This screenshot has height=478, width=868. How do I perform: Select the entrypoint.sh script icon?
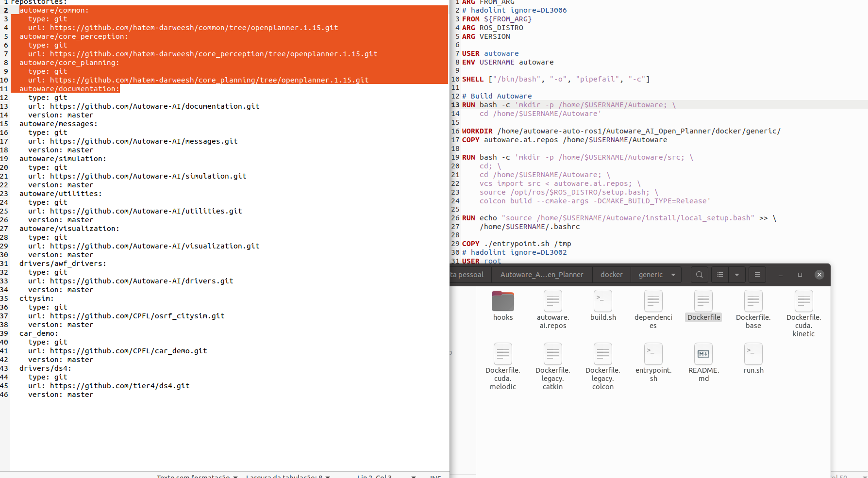653,354
